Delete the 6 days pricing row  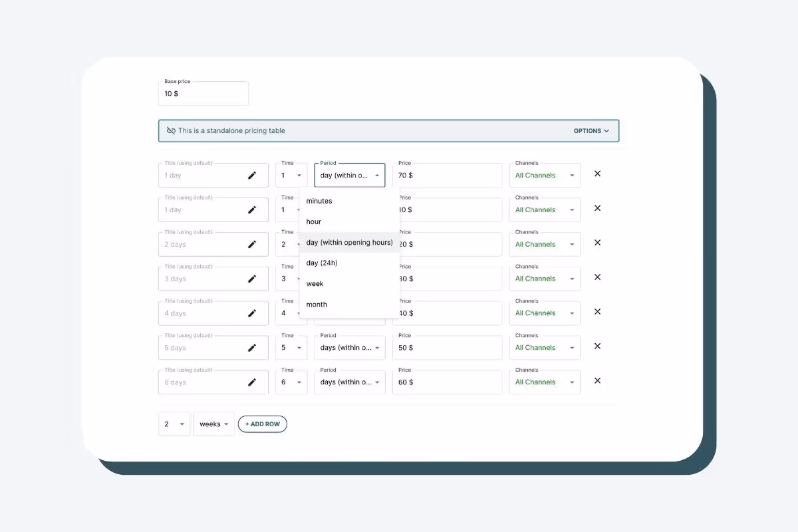[597, 381]
